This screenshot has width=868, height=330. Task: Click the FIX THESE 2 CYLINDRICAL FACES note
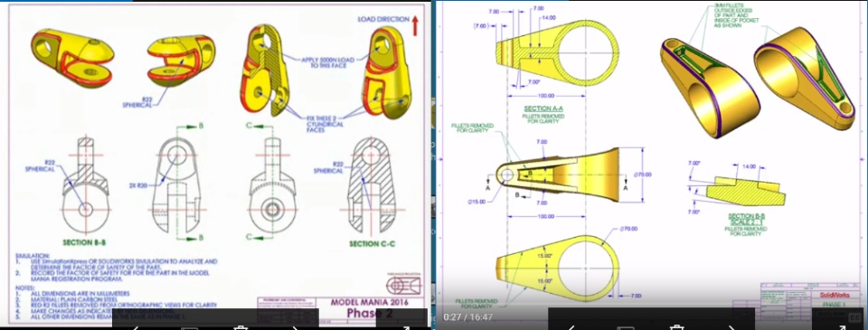pos(325,125)
